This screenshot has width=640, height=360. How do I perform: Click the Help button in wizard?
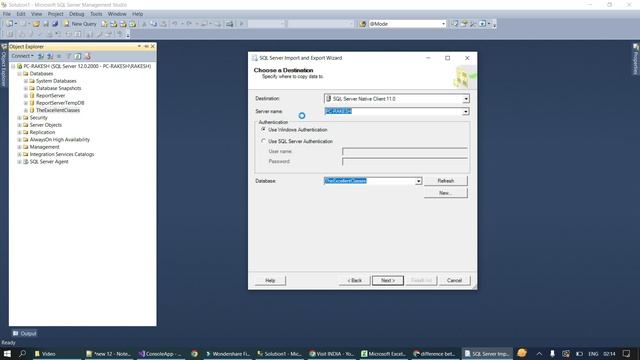pyautogui.click(x=270, y=280)
